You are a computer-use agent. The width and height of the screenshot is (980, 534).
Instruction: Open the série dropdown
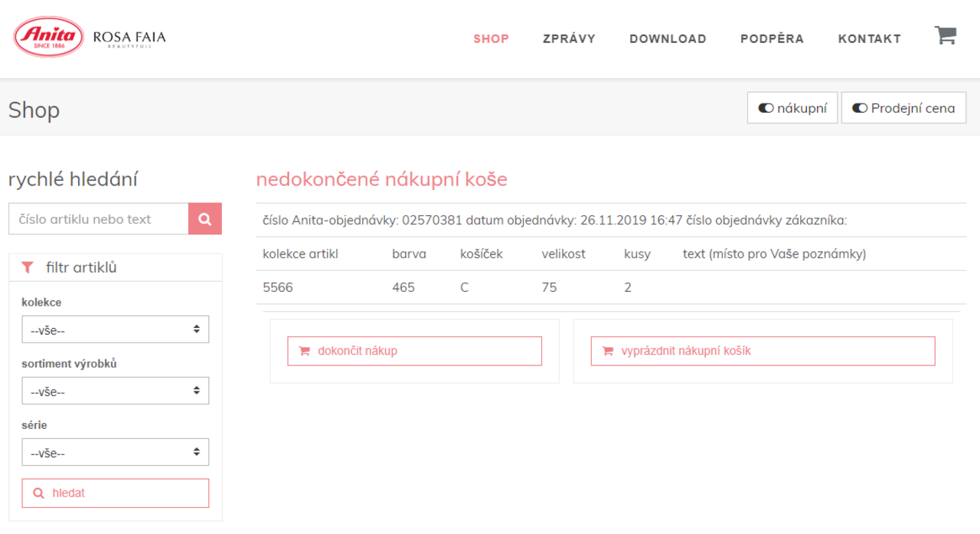[115, 452]
